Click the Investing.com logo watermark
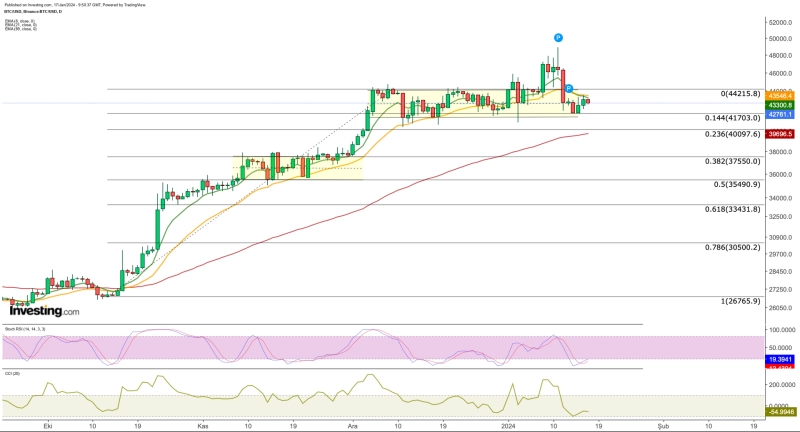 (44, 311)
